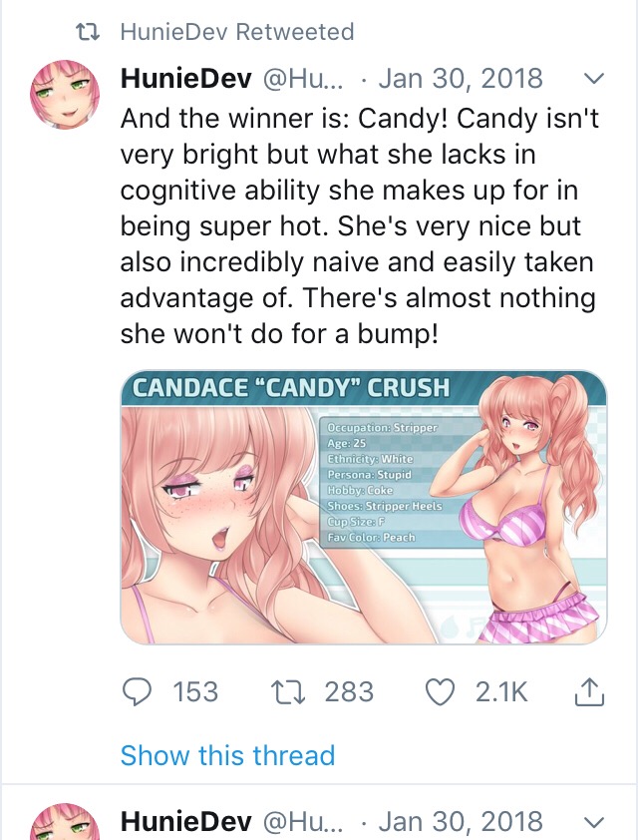Click the retweet icon beside 'HunieDev Retweeted'
This screenshot has height=840, width=638.
tap(90, 32)
